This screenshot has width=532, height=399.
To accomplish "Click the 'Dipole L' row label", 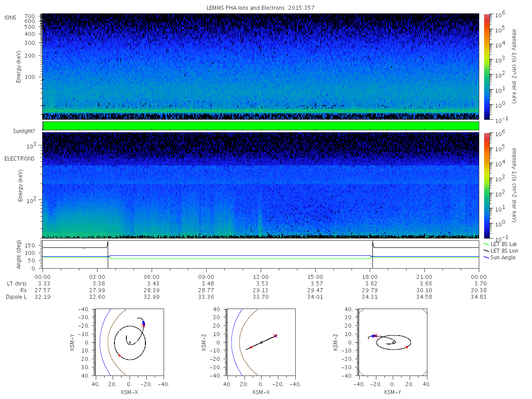I will point(16,297).
